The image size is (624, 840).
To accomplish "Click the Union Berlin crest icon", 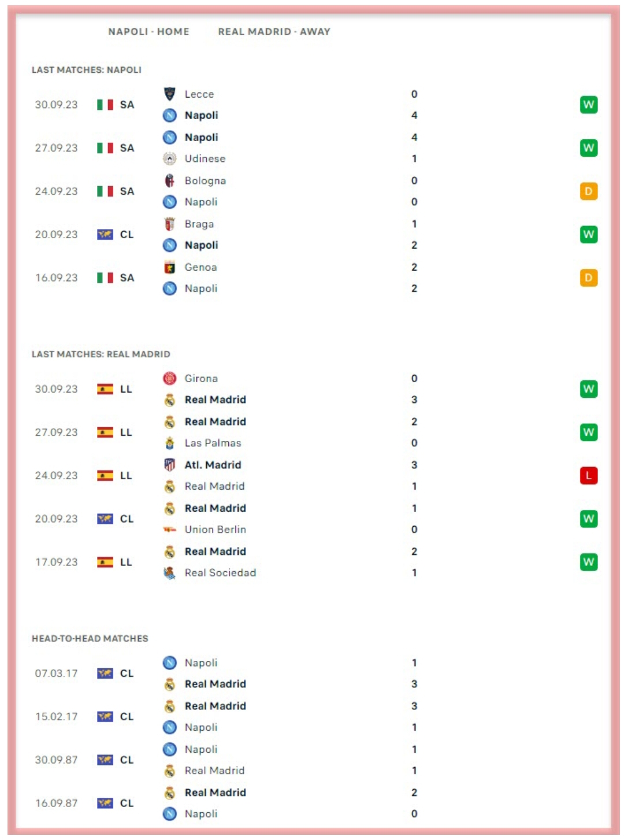I will pyautogui.click(x=169, y=530).
